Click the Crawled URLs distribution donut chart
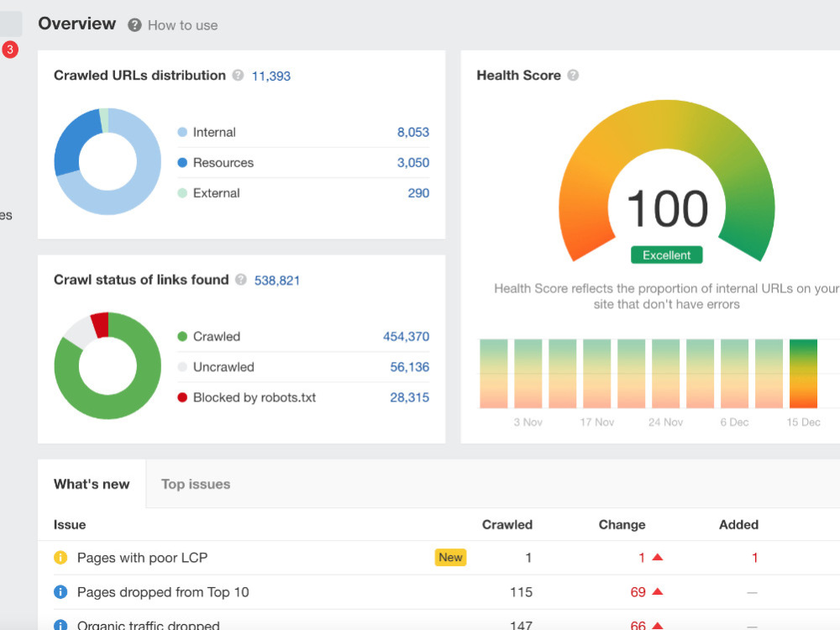 click(108, 161)
